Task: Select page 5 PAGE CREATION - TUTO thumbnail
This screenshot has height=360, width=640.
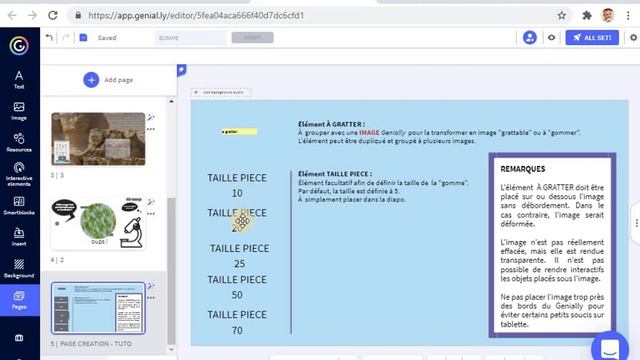Action: (98, 308)
